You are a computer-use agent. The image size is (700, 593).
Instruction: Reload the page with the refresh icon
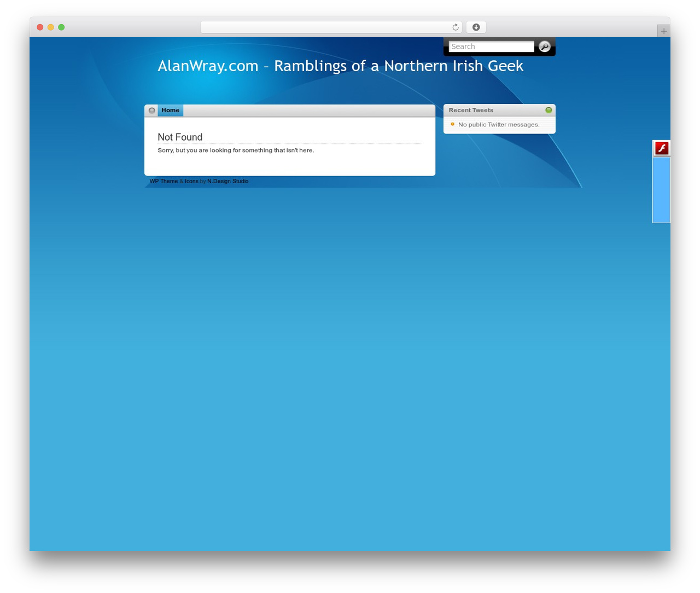(455, 27)
